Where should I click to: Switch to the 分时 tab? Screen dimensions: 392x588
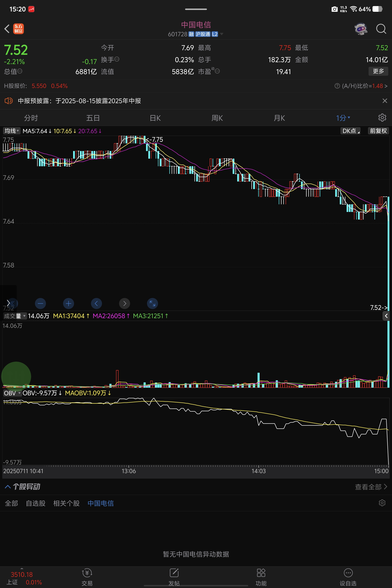[x=31, y=118]
